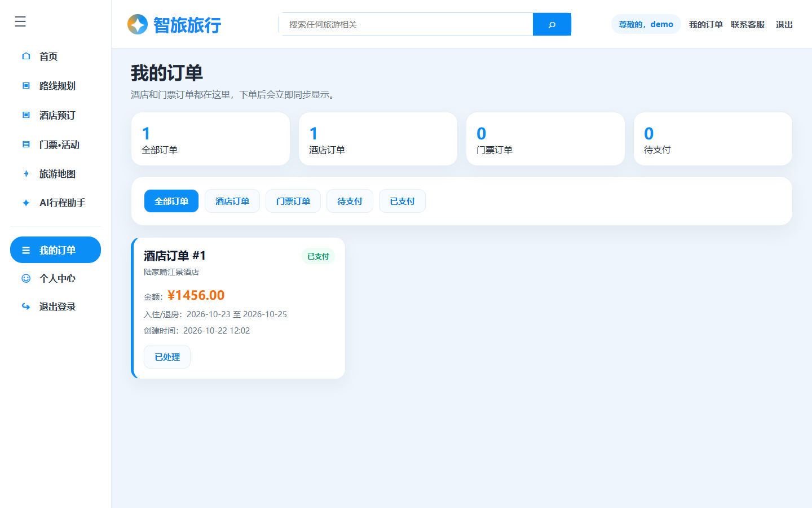The width and height of the screenshot is (812, 508).
Task: Open AI行程助手 in the sidebar
Action: (55, 203)
